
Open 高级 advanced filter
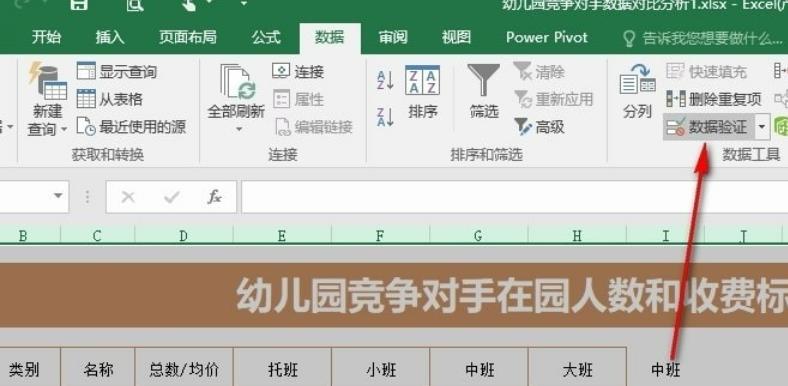pyautogui.click(x=539, y=127)
